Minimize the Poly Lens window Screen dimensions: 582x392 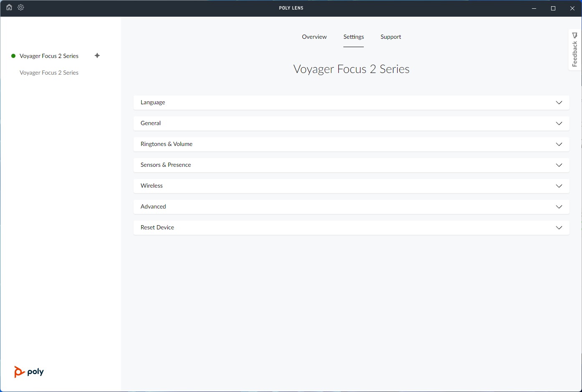coord(534,8)
